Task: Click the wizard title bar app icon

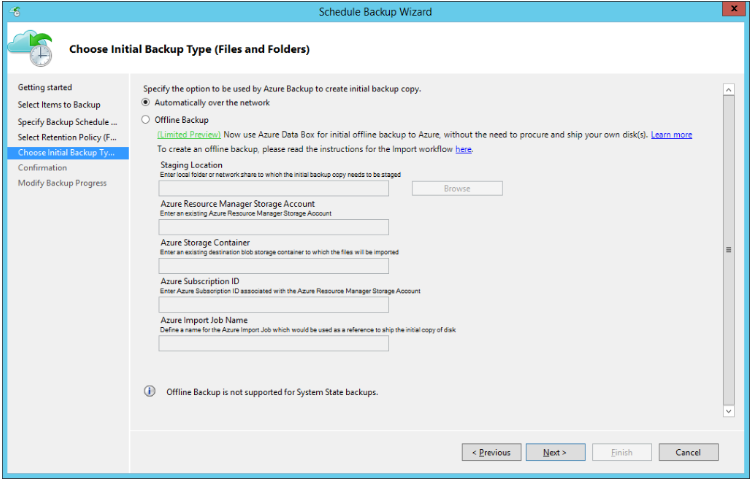Action: 14,12
